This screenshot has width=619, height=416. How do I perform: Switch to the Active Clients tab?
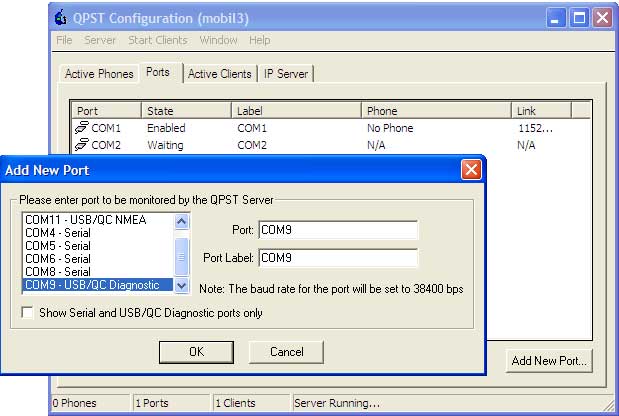tap(219, 74)
